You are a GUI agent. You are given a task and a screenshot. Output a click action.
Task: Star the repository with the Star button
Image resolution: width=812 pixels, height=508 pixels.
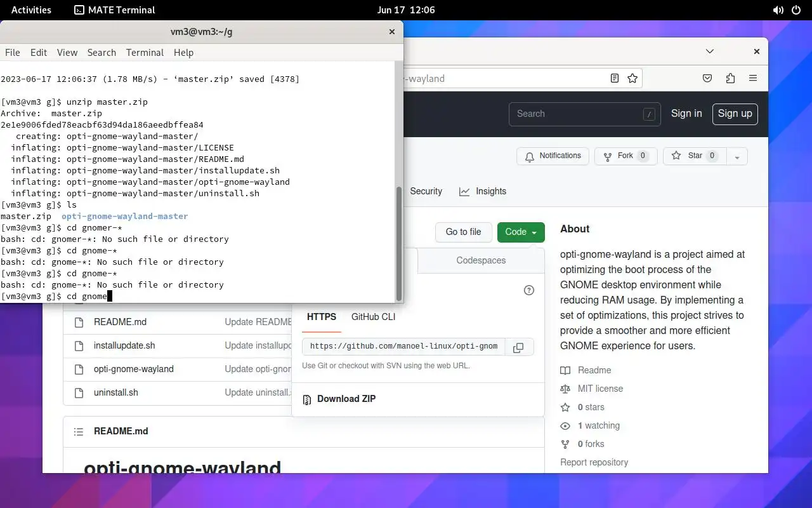pyautogui.click(x=695, y=156)
